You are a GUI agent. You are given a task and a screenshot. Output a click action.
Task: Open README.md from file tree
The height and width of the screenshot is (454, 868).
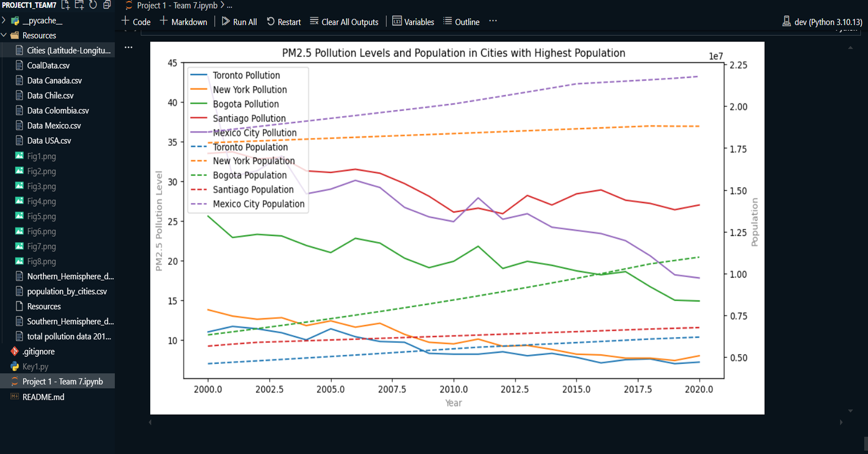tap(43, 397)
